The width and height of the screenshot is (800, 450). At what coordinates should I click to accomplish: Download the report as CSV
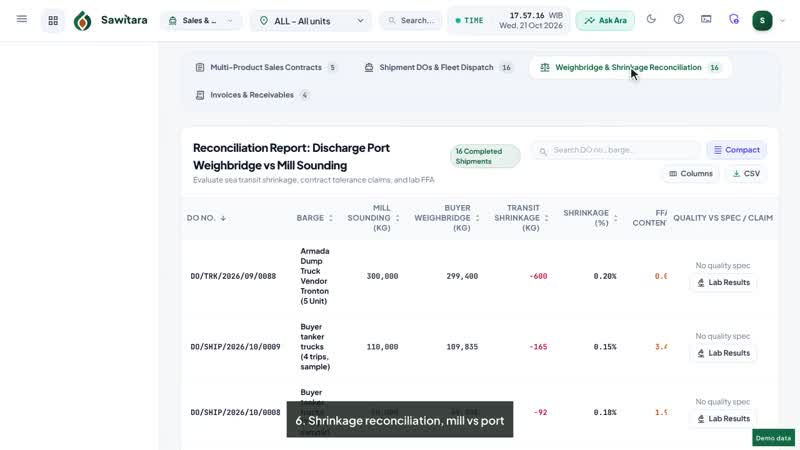746,173
